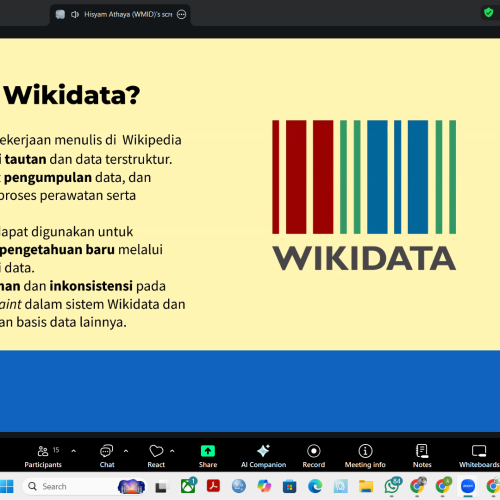This screenshot has height=500, width=500.
Task: Open WhatsApp from the taskbar
Action: click(392, 485)
